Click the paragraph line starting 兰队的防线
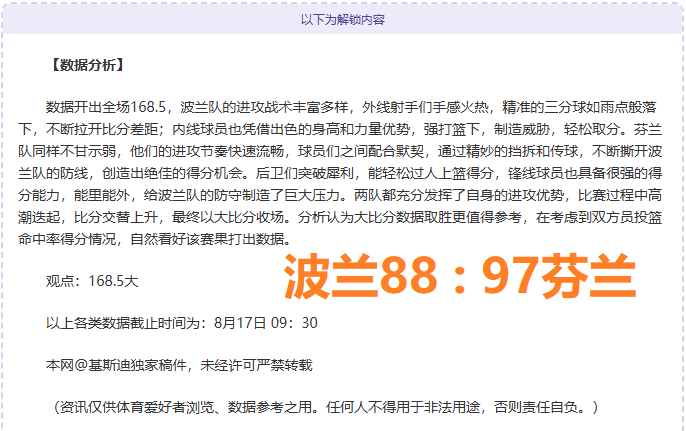Viewport: 686px width, 431px height. click(340, 173)
